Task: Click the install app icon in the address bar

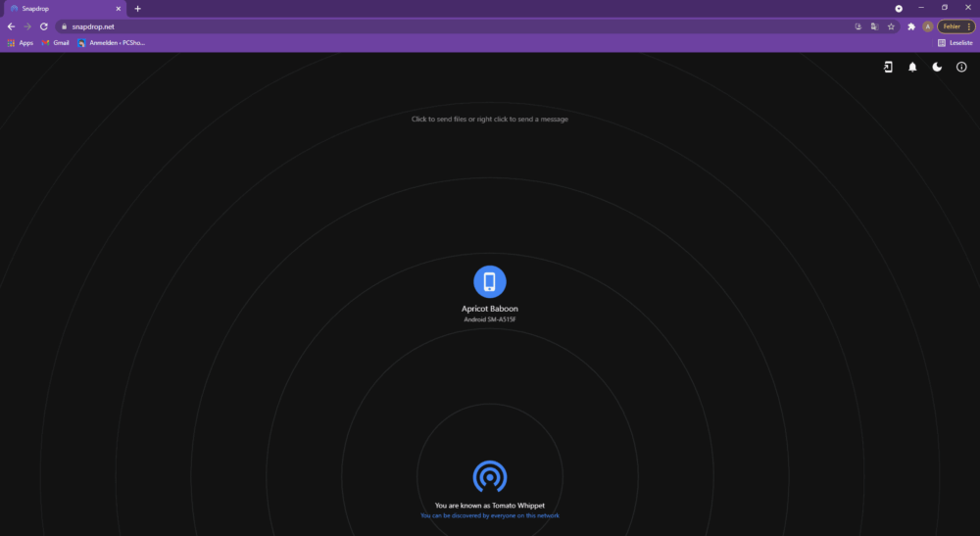Action: pos(857,26)
